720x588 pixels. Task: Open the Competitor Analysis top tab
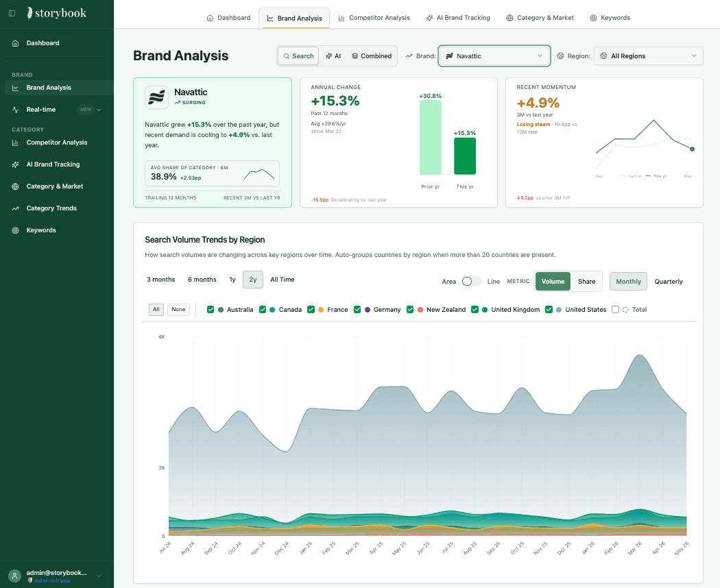click(374, 18)
